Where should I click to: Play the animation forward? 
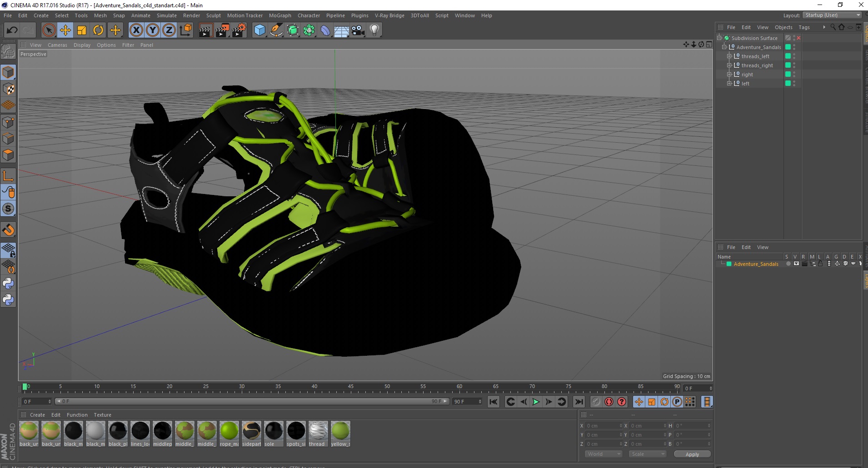tap(536, 402)
